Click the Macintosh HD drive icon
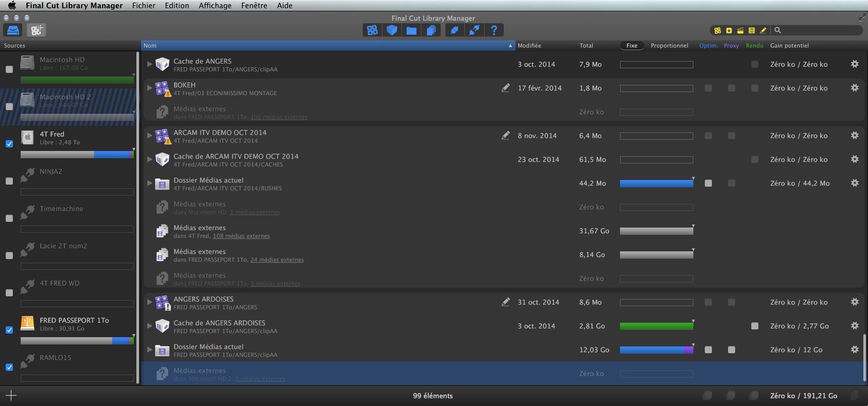 click(x=27, y=63)
